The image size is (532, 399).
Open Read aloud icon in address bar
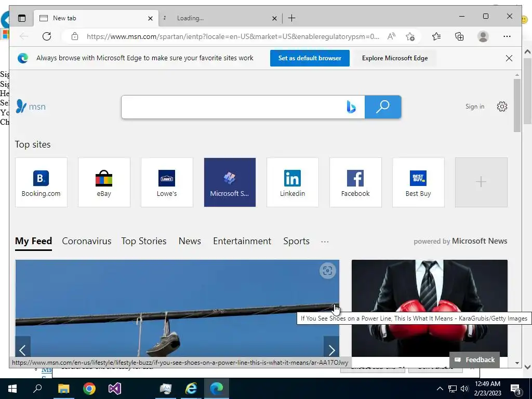click(x=391, y=36)
